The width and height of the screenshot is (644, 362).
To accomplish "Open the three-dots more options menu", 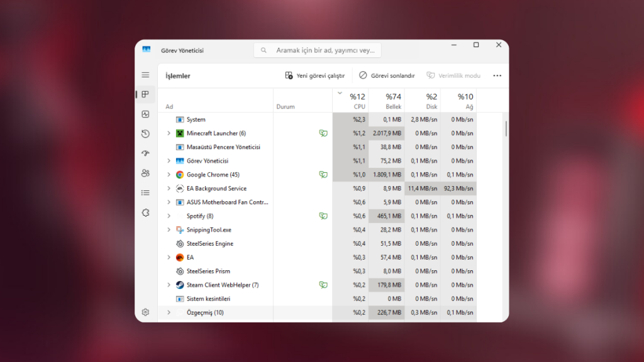I will tap(497, 75).
